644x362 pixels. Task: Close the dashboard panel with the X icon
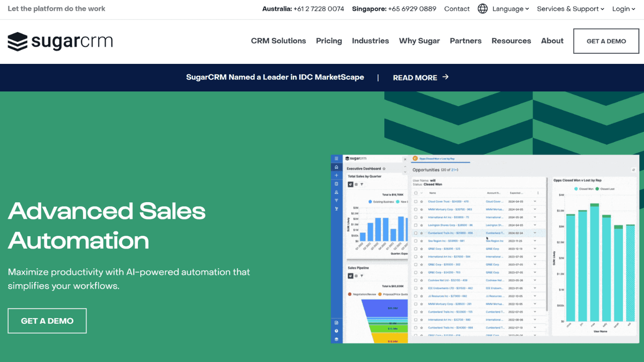click(x=405, y=159)
